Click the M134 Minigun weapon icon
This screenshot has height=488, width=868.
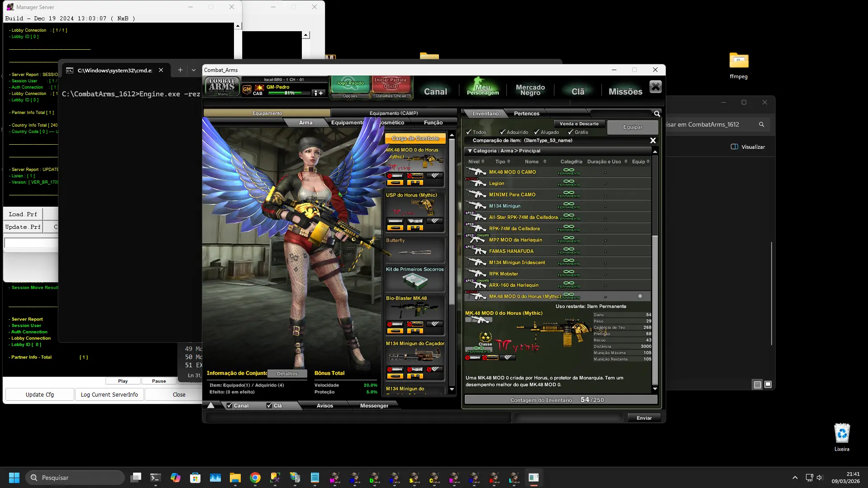tap(476, 206)
